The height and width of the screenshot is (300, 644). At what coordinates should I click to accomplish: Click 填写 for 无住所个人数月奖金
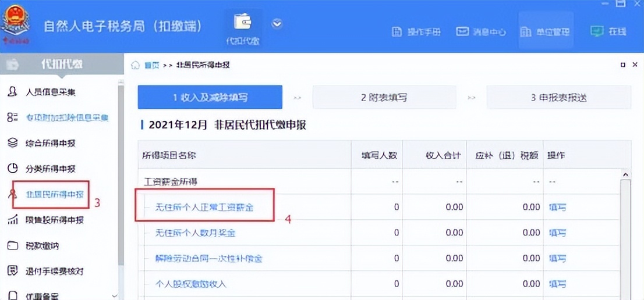[x=557, y=233]
